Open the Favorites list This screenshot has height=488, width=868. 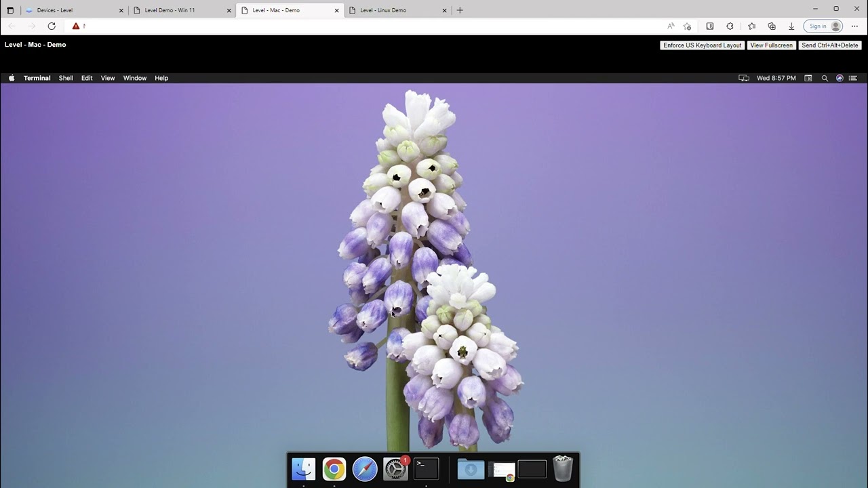tap(751, 26)
